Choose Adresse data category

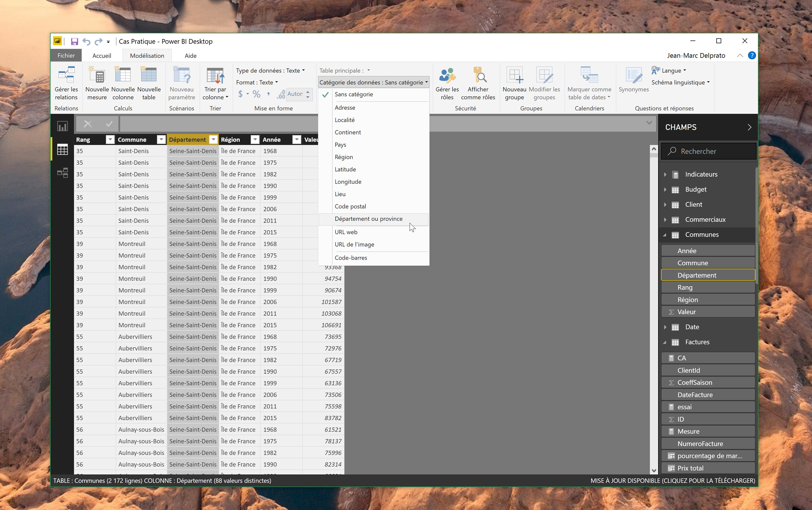pyautogui.click(x=374, y=108)
